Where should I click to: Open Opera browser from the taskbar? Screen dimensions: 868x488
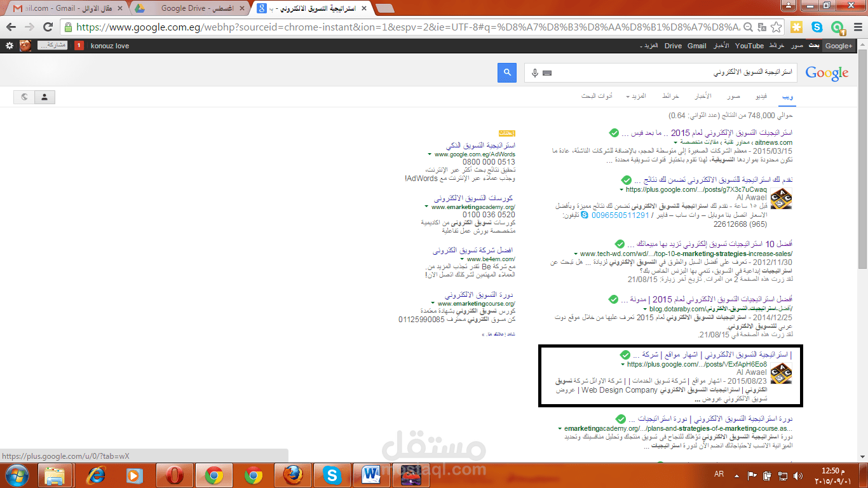pos(174,475)
